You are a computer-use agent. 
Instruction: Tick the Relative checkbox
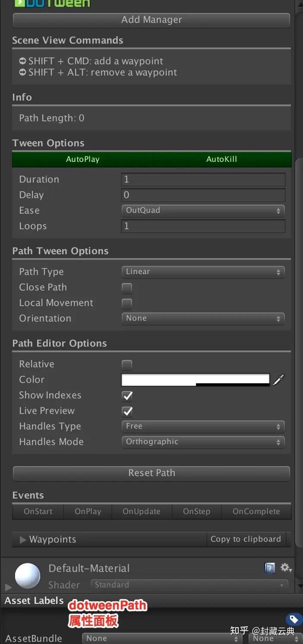127,365
